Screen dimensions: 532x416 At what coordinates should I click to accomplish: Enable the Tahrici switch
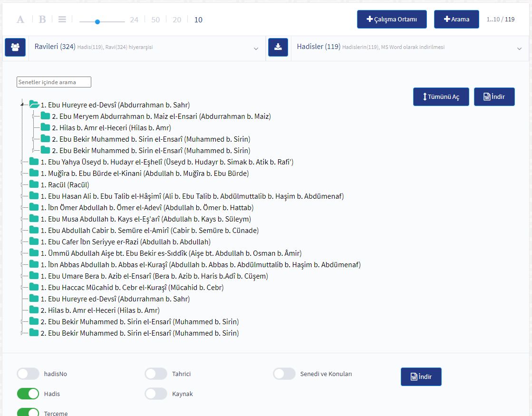[x=156, y=374]
